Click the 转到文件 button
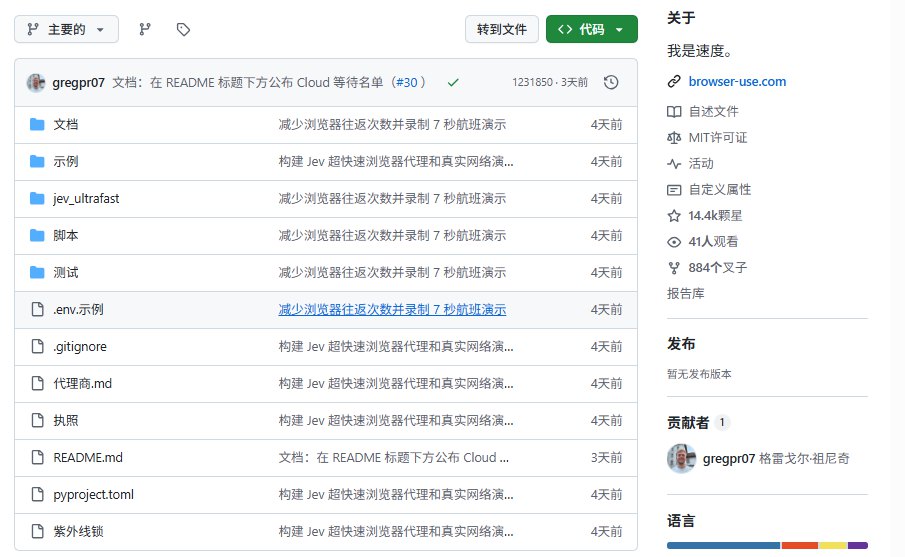The image size is (905, 557). pos(502,29)
